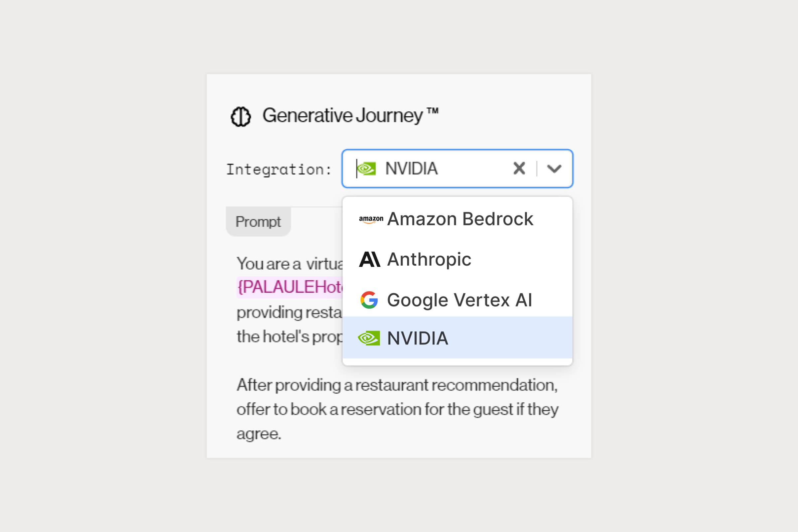798x532 pixels.
Task: Click the Integration label text
Action: coord(279,169)
